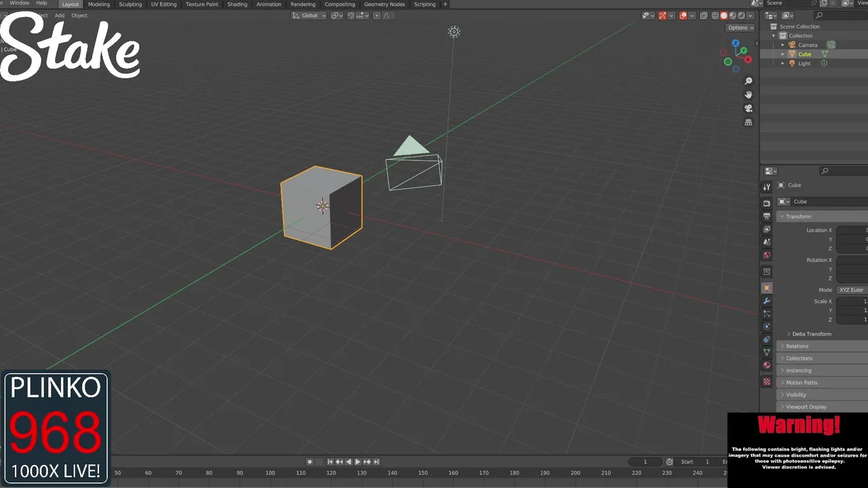Image resolution: width=868 pixels, height=488 pixels.
Task: Open the Zoom viewport tool
Action: 749,81
